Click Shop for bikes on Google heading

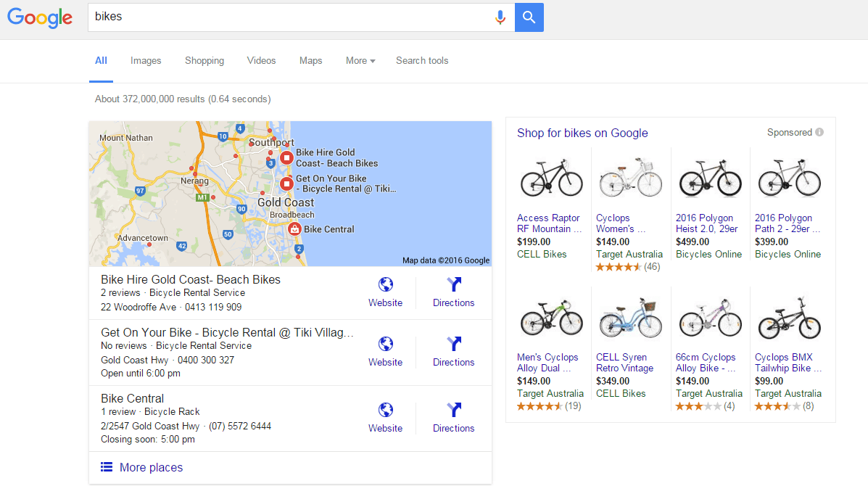click(x=582, y=133)
